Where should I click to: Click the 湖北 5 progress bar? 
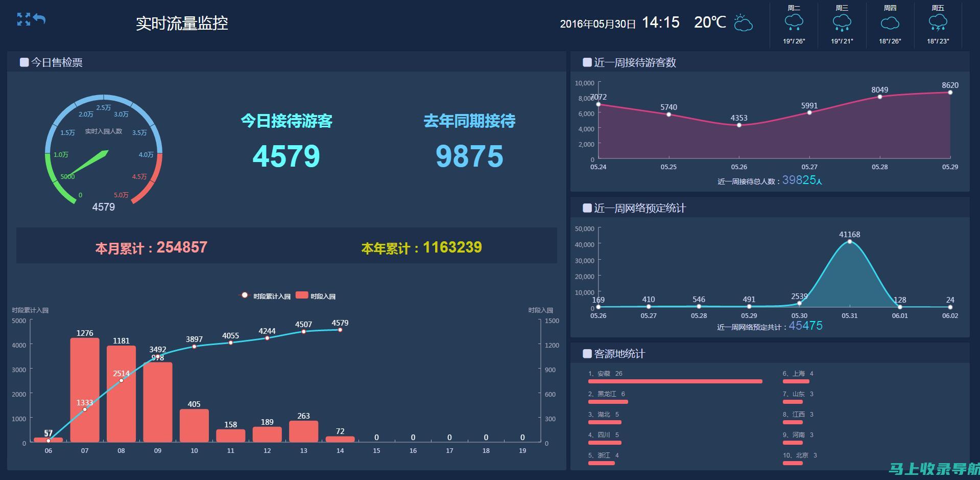(x=605, y=422)
